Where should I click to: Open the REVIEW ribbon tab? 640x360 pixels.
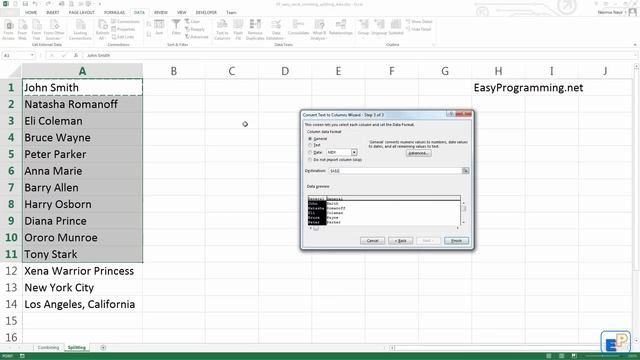coord(161,13)
